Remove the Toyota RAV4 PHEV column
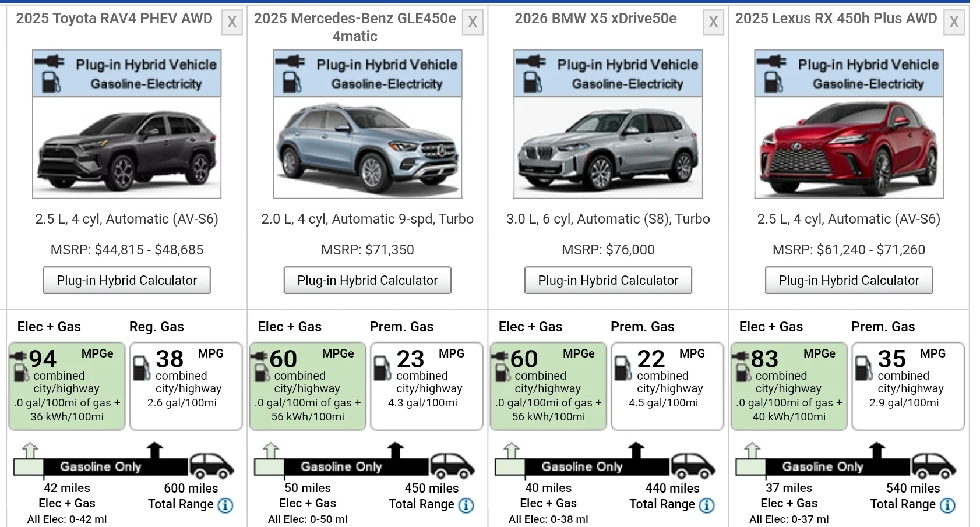Viewport: 980px width, 527px height. coord(232,23)
